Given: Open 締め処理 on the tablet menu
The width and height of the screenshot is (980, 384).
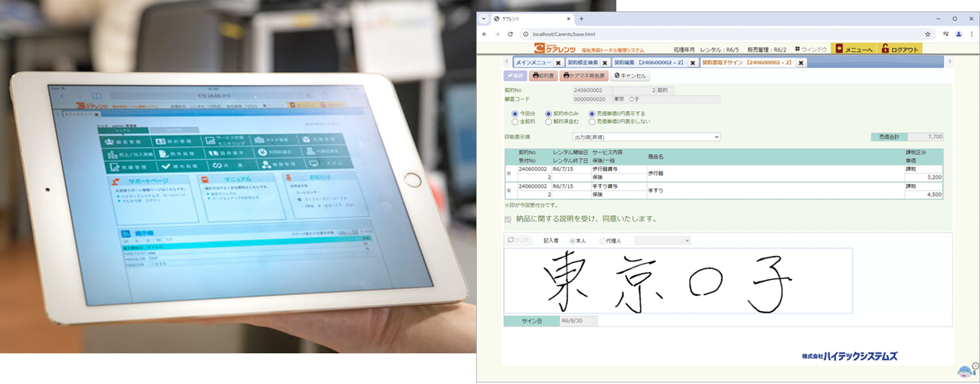Looking at the screenshot, I should point(181,166).
